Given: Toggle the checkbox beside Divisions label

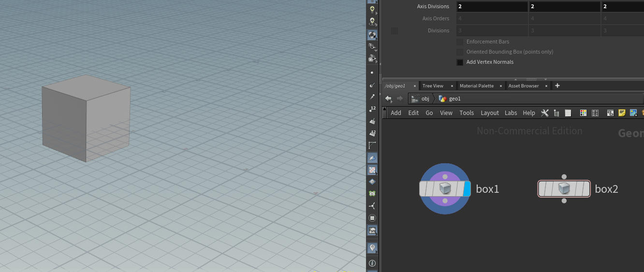Looking at the screenshot, I should pyautogui.click(x=395, y=30).
